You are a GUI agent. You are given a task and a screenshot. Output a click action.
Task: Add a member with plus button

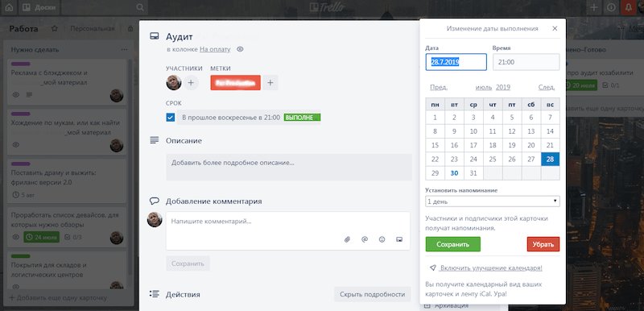coord(191,82)
